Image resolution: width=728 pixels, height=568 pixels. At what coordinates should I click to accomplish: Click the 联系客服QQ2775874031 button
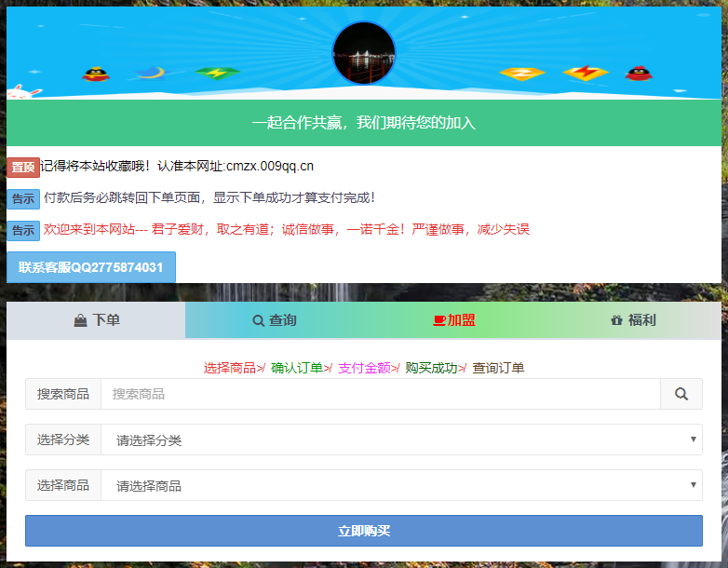pyautogui.click(x=91, y=267)
